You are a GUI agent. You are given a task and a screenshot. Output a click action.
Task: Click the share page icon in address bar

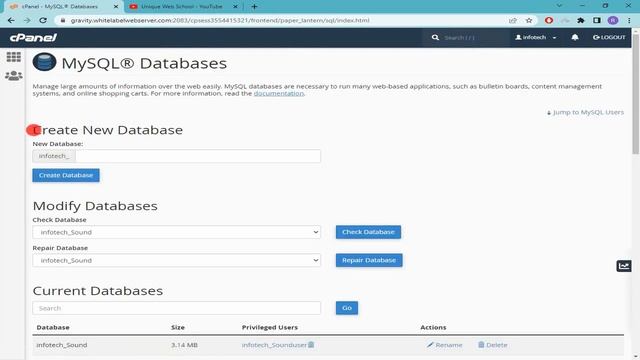tap(513, 20)
